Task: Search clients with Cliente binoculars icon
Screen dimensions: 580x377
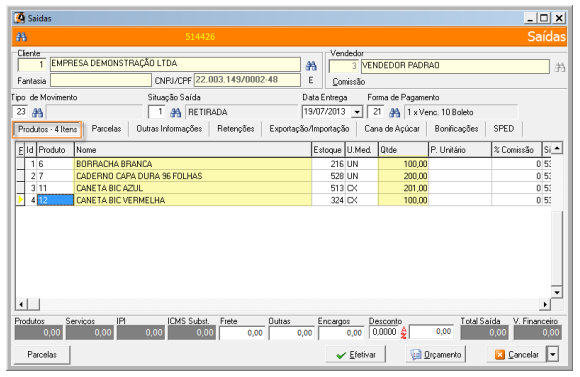Action: point(311,66)
